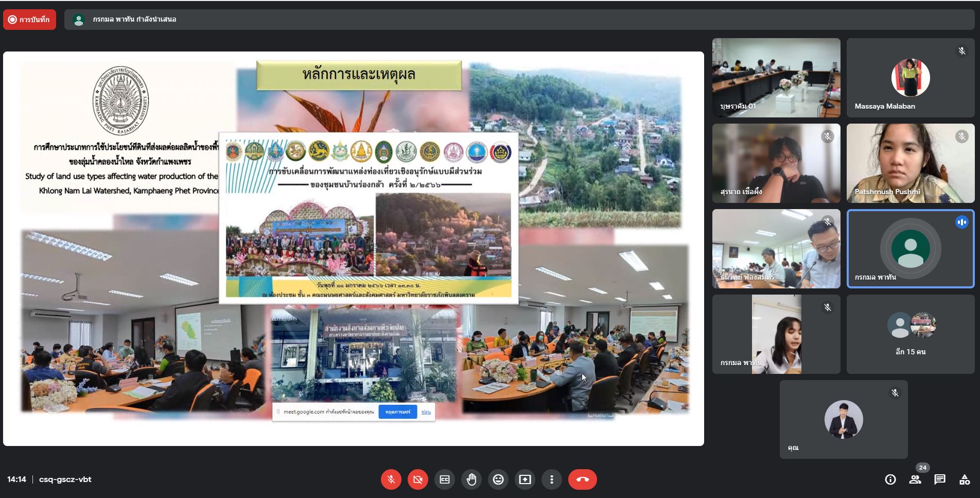Viewport: 980px width, 498px height.
Task: Click the presenter name banner at top
Action: (x=134, y=20)
